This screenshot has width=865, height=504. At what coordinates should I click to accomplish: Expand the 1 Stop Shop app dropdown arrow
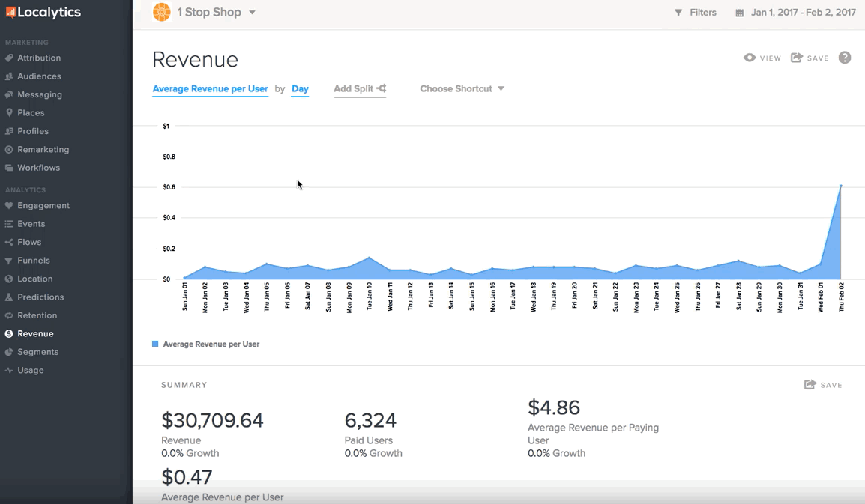coord(252,13)
